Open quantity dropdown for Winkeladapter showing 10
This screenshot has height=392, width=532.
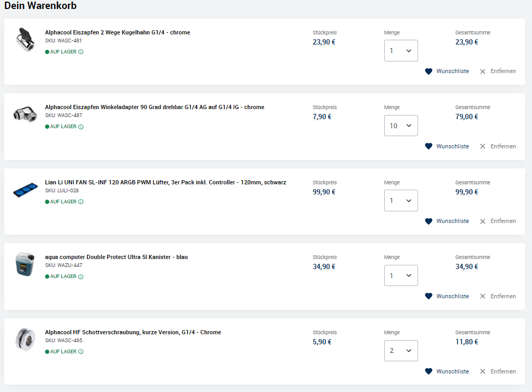click(401, 126)
